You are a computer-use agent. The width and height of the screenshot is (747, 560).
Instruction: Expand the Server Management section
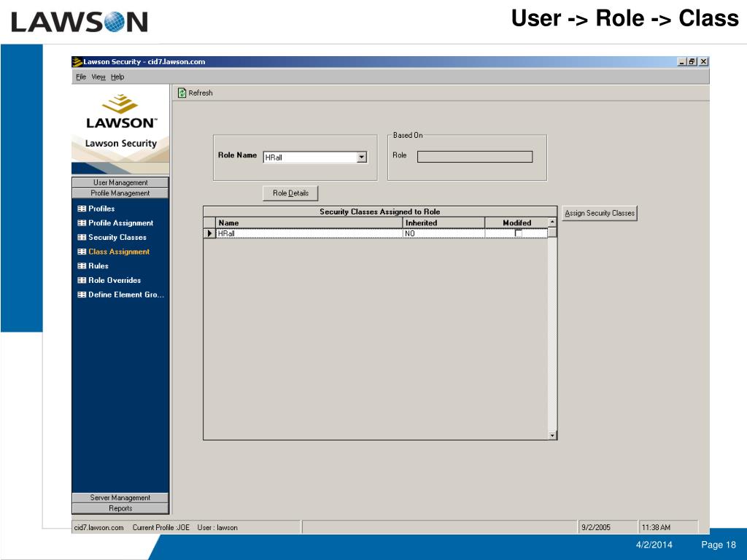[120, 497]
